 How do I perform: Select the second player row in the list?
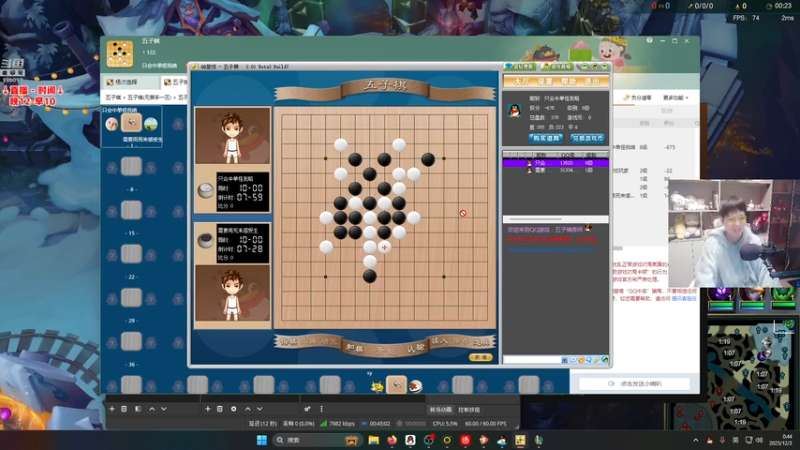556,170
